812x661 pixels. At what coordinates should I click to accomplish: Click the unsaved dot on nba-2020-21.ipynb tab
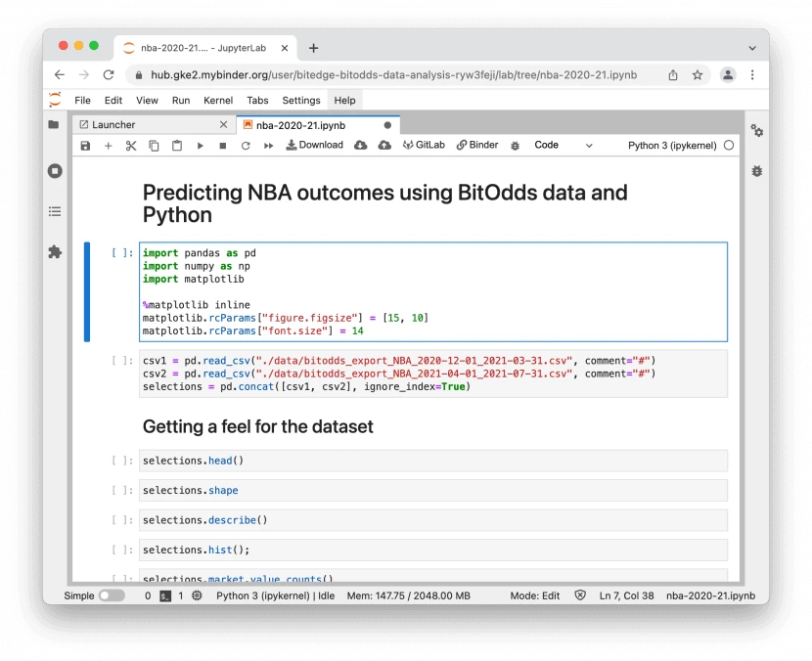[387, 125]
